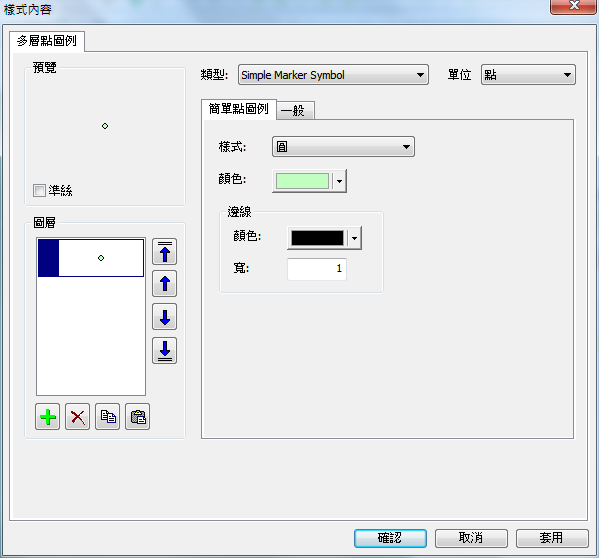This screenshot has height=558, width=599.
Task: Paste layer from clipboard
Action: point(138,417)
